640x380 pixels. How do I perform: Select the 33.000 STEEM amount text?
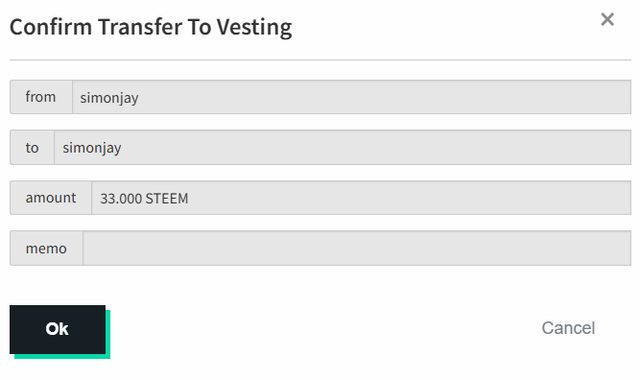tap(144, 199)
